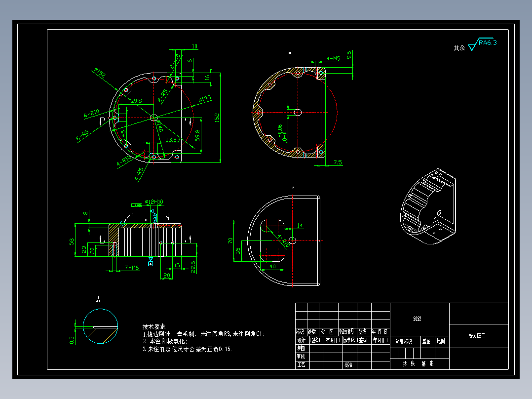Select the 16 dimension in top view

point(207,78)
